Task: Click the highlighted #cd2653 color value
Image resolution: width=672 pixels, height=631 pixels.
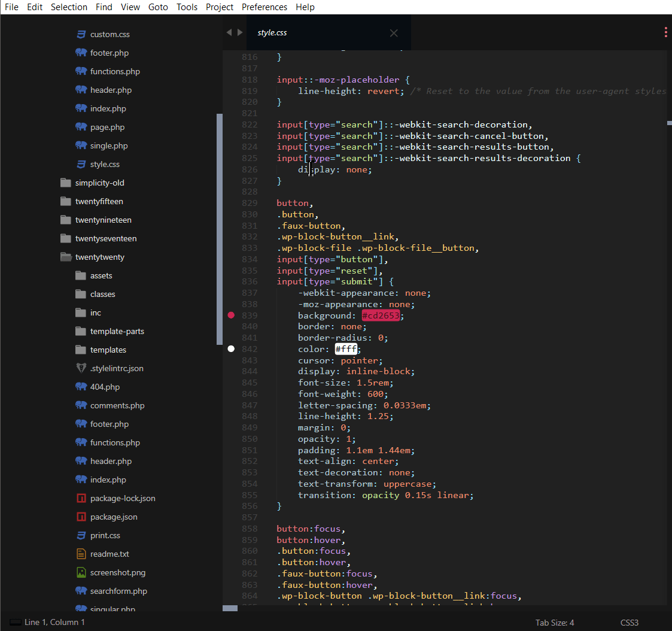Action: [381, 315]
